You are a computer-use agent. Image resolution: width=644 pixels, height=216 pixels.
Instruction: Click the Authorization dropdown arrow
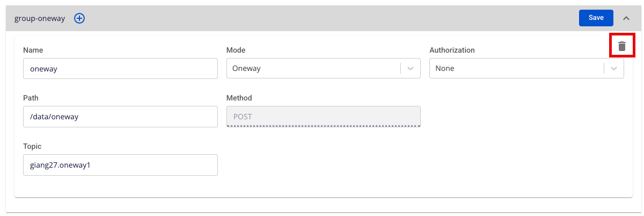click(x=614, y=68)
